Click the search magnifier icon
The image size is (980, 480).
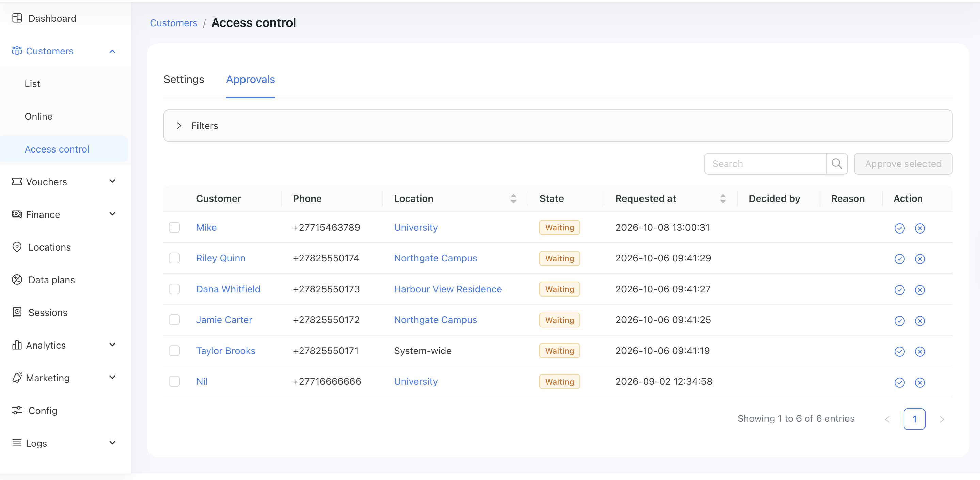[837, 164]
